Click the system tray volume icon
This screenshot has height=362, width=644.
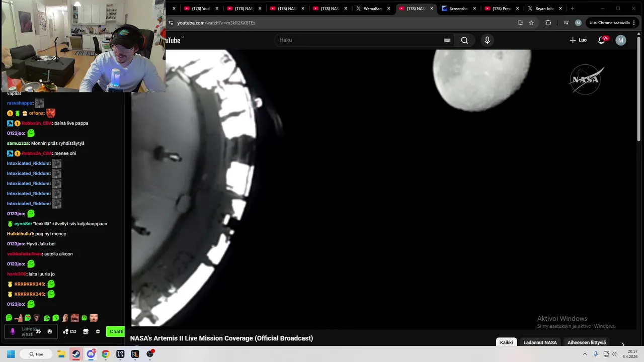(x=614, y=354)
